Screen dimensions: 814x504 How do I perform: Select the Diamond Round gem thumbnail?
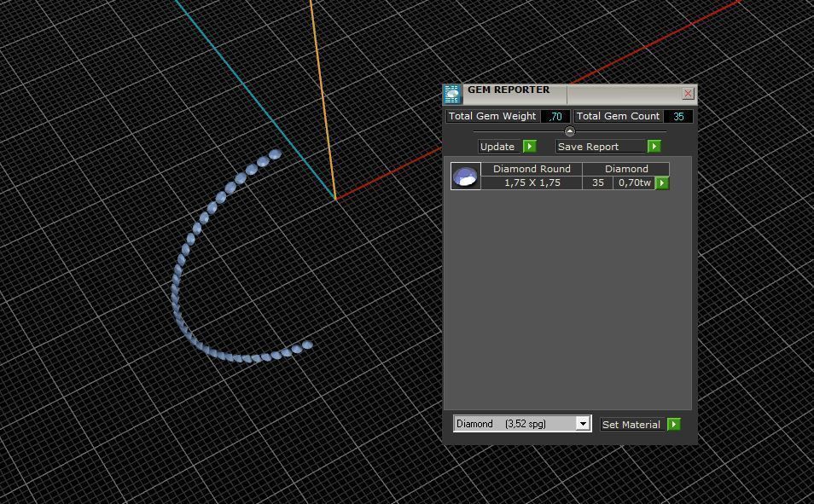pyautogui.click(x=466, y=176)
